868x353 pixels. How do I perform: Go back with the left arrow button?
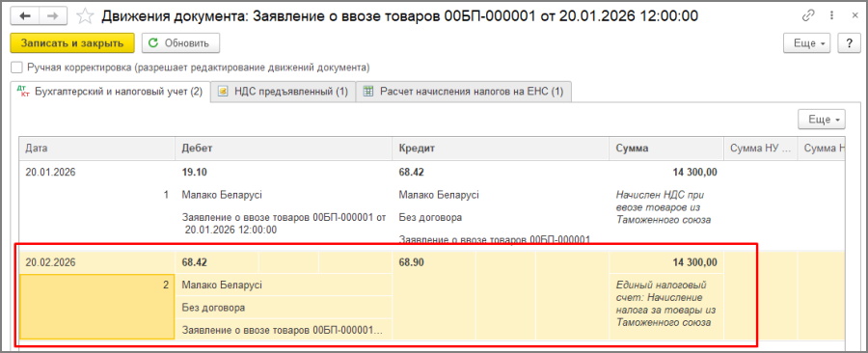24,16
